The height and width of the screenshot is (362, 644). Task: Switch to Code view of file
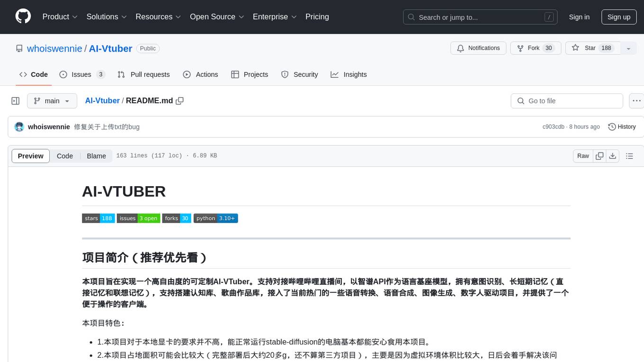65,156
